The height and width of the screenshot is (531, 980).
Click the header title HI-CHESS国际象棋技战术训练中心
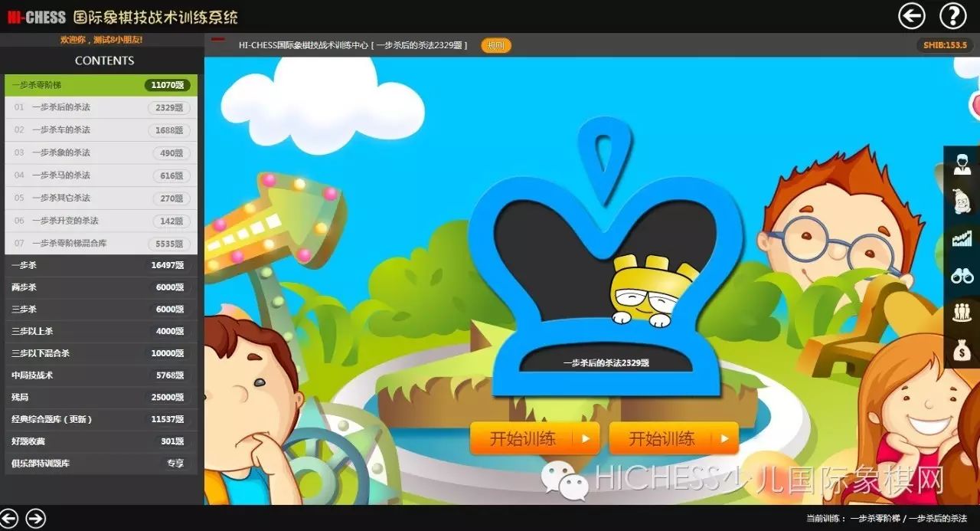tap(303, 46)
